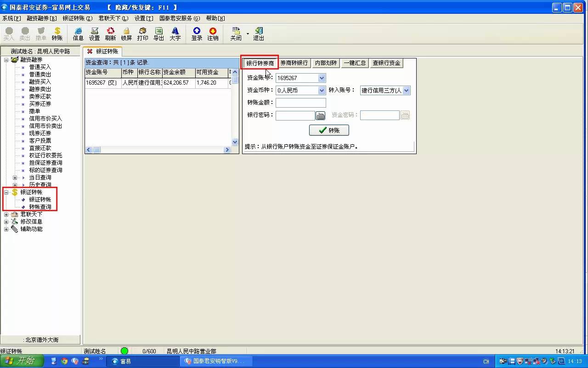Select 信用市价买入 in the tree
The height and width of the screenshot is (368, 588).
[x=45, y=119]
